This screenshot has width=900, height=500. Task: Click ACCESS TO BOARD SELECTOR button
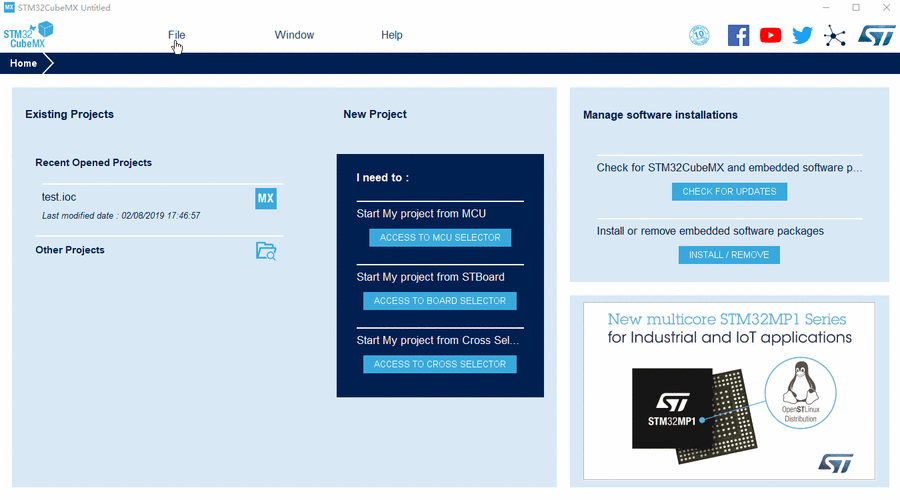point(440,301)
